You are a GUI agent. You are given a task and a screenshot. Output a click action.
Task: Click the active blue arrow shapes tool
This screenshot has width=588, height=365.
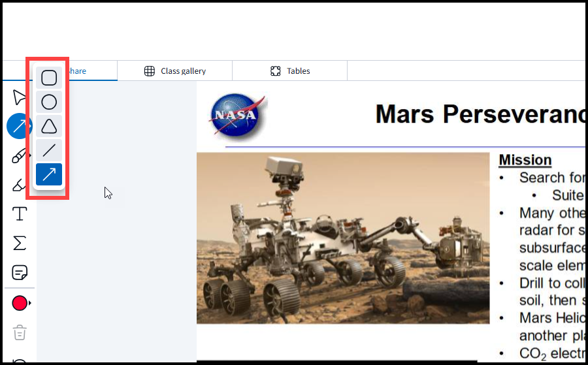click(17, 126)
